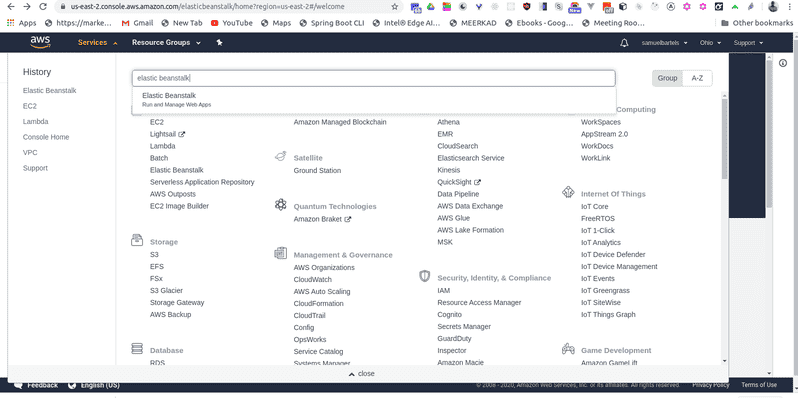Image resolution: width=798 pixels, height=398 pixels.
Task: Click the Security shield icon
Action: 424,276
